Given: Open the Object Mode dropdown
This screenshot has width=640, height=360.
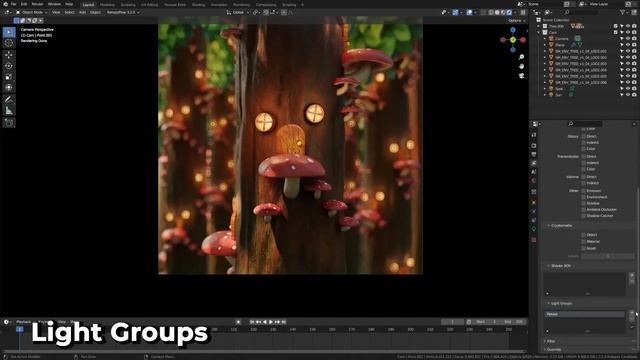Looking at the screenshot, I should tap(31, 13).
